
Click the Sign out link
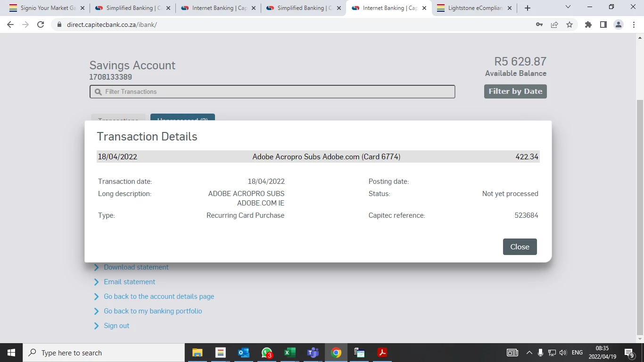(116, 326)
